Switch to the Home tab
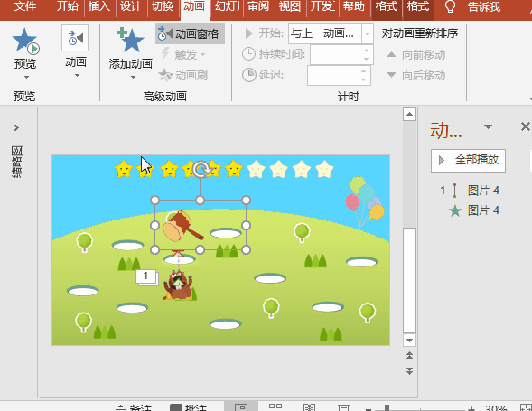 click(x=67, y=6)
